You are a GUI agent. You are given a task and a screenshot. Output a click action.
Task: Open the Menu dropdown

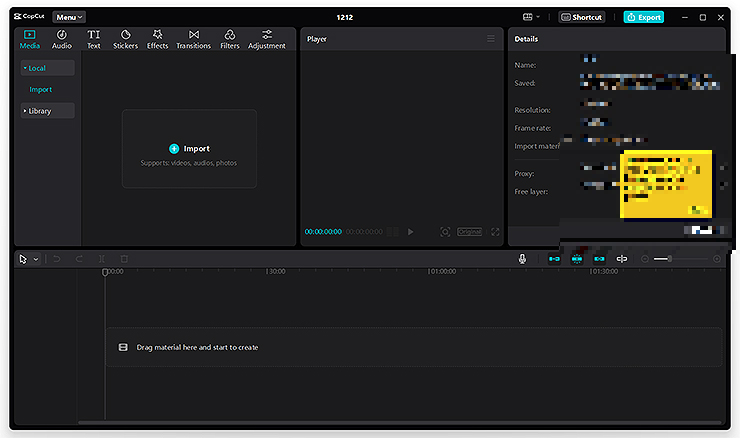click(x=69, y=17)
